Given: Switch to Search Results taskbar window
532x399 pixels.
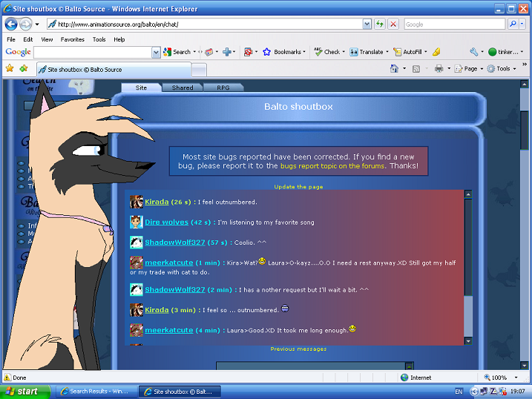Looking at the screenshot, I should (96, 392).
